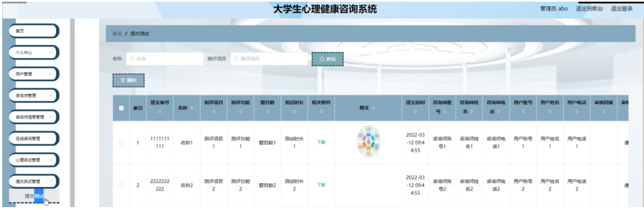This screenshot has width=644, height=210.
Task: Click cell 2222222222
Action: pyautogui.click(x=160, y=186)
